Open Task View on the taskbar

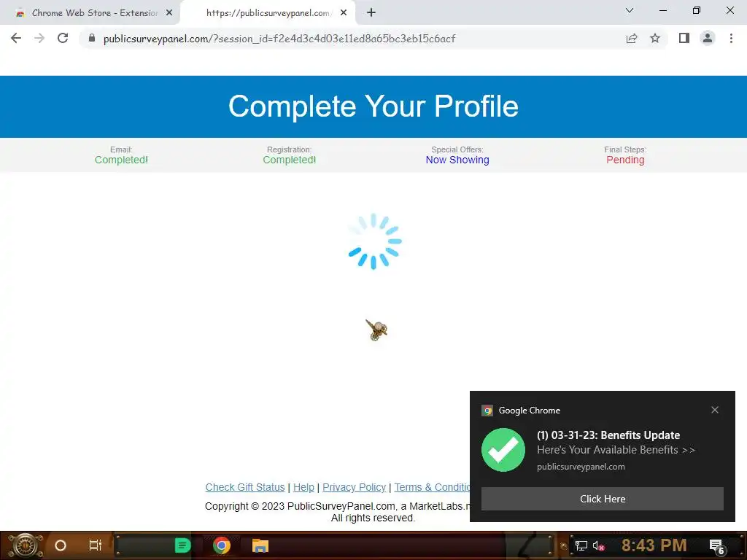[96, 545]
